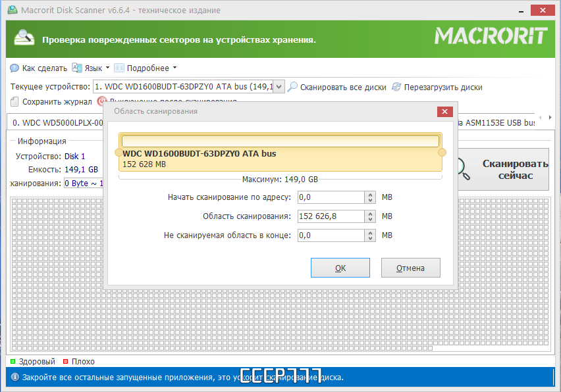Viewport: 561px width, 392px height.
Task: Click the disk scanner magnifier logo in banner
Action: pyautogui.click(x=24, y=38)
